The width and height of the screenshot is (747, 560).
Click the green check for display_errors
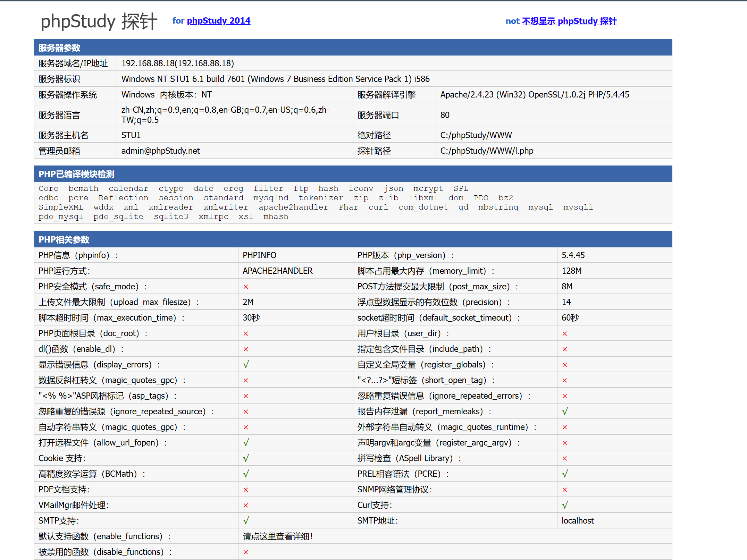(x=246, y=365)
